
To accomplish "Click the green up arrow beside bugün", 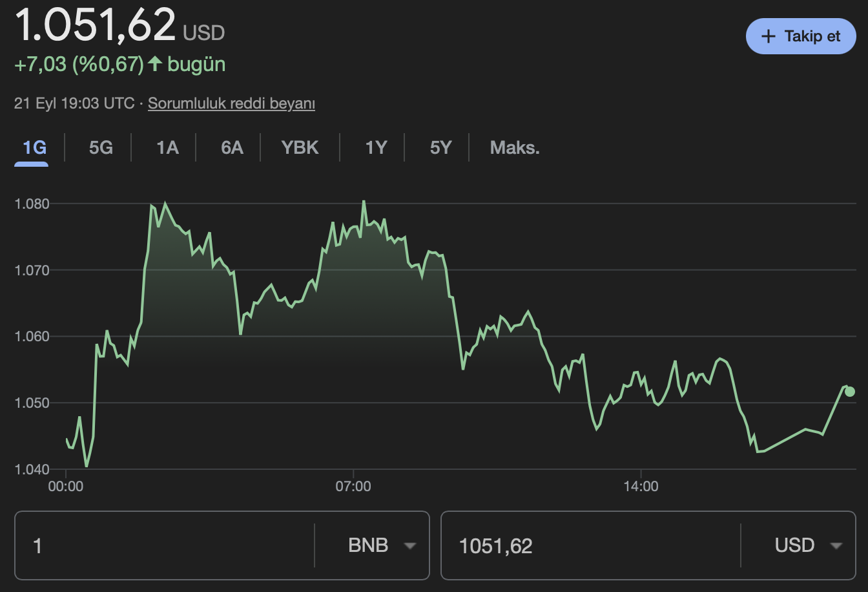I will (155, 63).
